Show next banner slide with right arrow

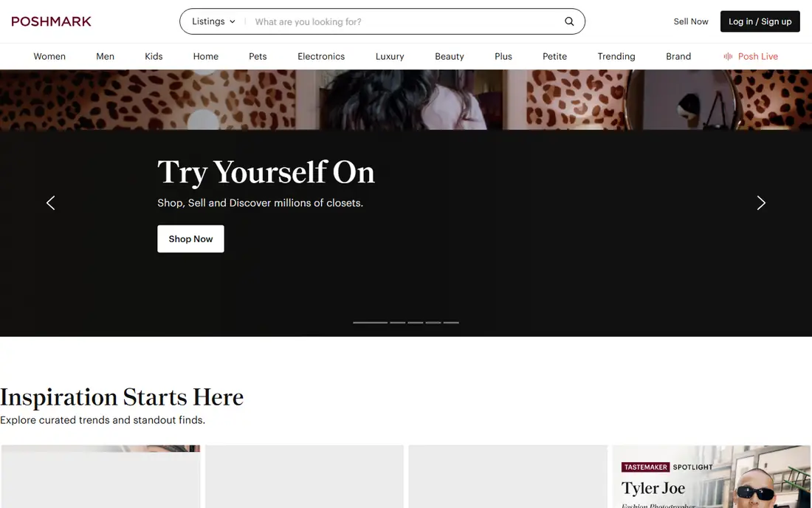click(x=761, y=203)
